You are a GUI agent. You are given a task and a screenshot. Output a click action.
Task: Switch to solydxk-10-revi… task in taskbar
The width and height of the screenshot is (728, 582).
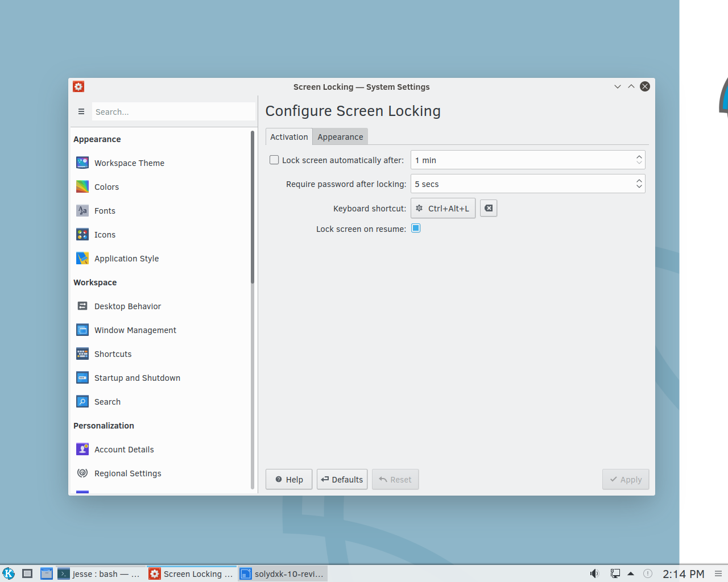point(283,573)
